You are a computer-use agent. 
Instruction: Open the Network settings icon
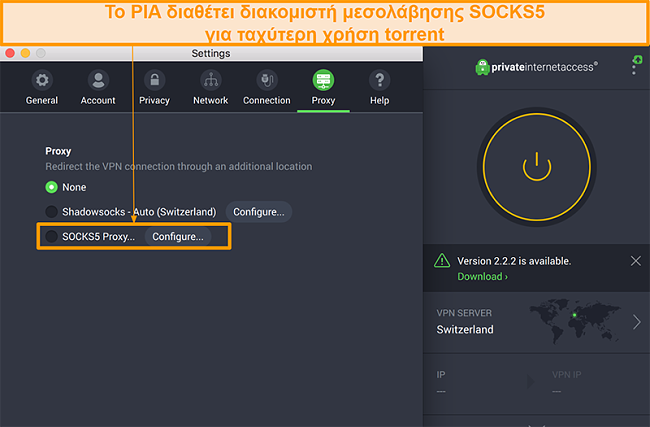click(x=211, y=80)
